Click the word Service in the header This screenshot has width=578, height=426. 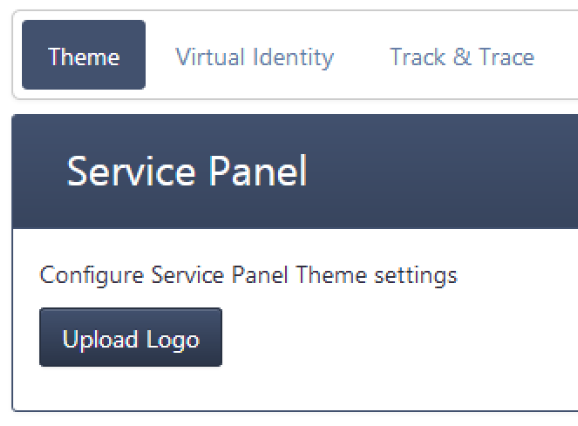(131, 171)
